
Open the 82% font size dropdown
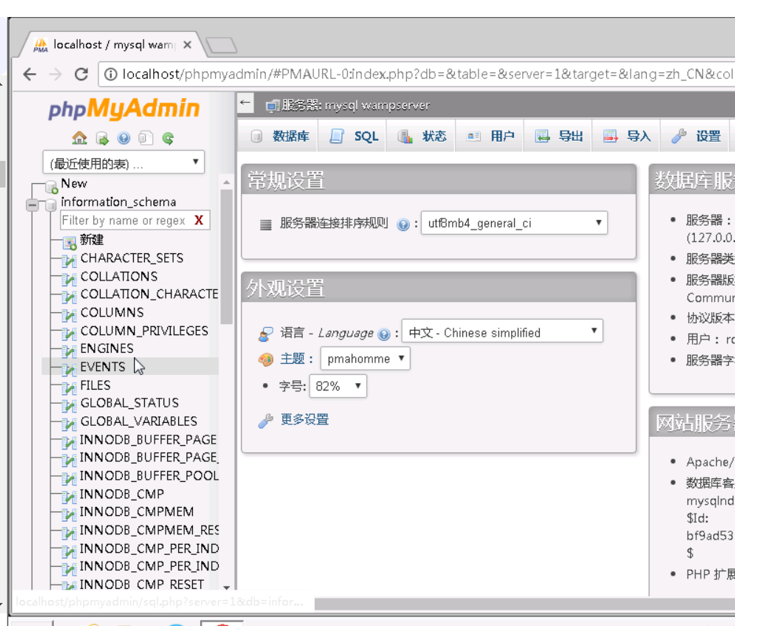click(x=338, y=386)
